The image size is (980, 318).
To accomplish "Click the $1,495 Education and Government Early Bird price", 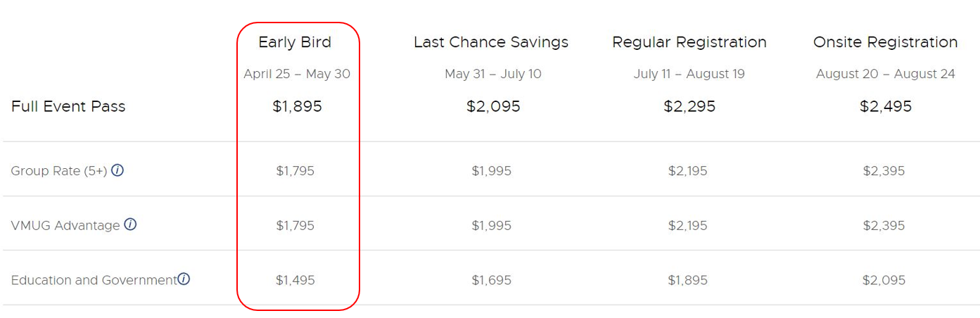I will point(295,280).
